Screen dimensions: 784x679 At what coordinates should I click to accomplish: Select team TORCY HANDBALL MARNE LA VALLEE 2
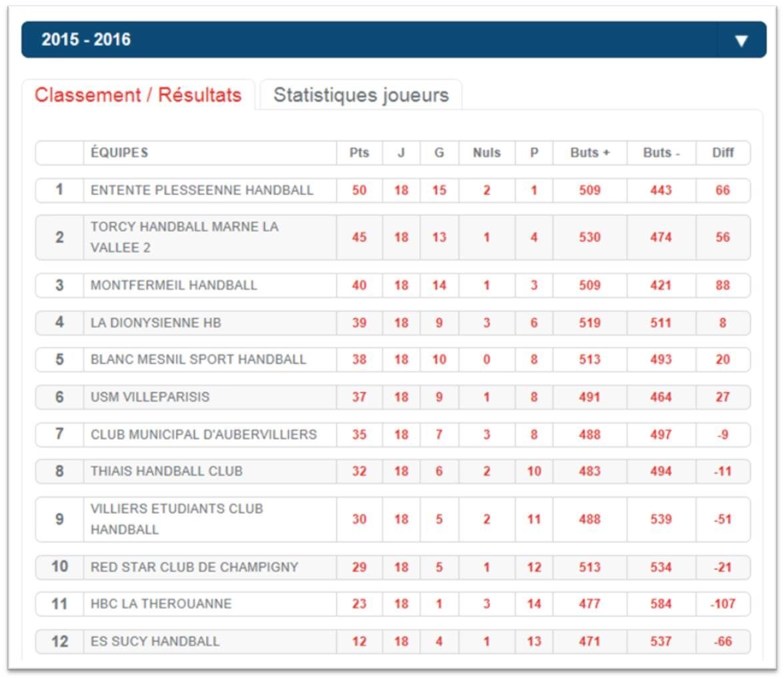pyautogui.click(x=185, y=237)
